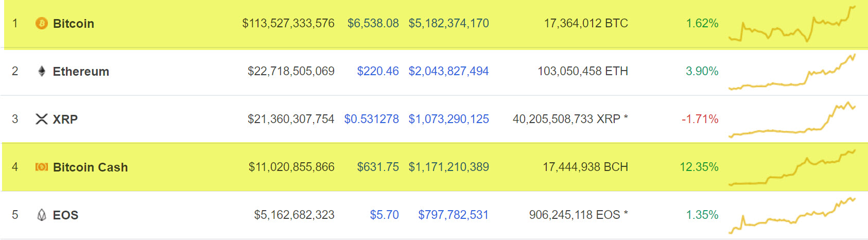Open XRP price $0.531278 link

pos(372,119)
